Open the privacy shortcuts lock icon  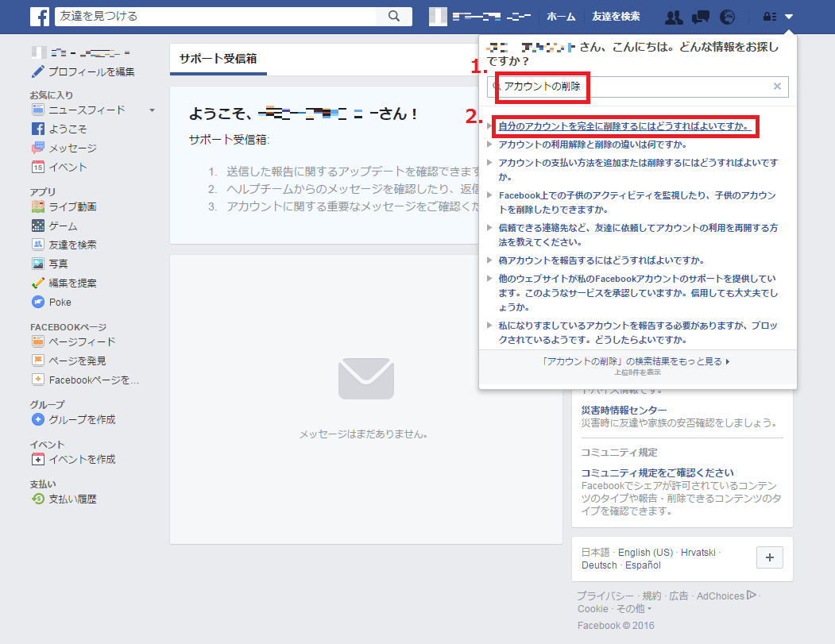click(x=769, y=17)
